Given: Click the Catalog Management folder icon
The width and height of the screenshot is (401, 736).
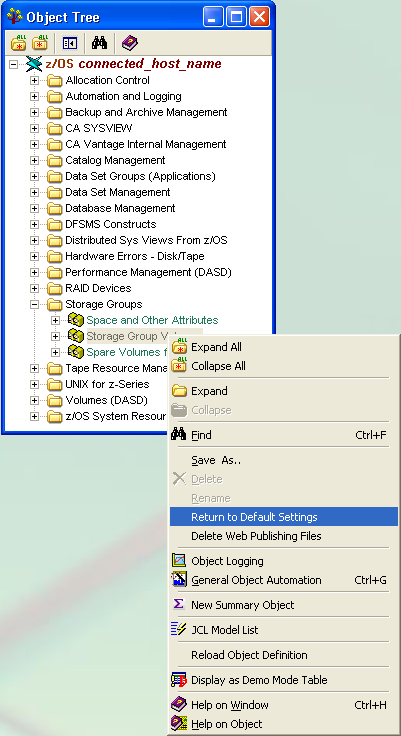Looking at the screenshot, I should pos(55,161).
